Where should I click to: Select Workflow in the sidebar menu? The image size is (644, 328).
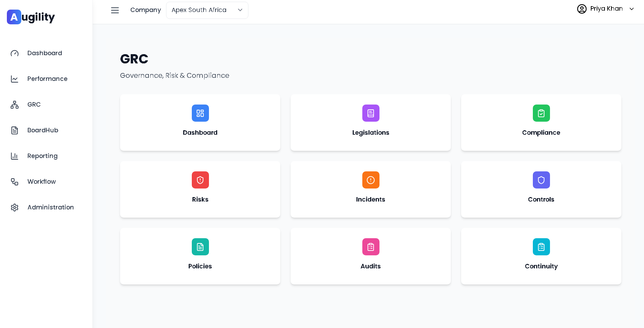point(42,182)
